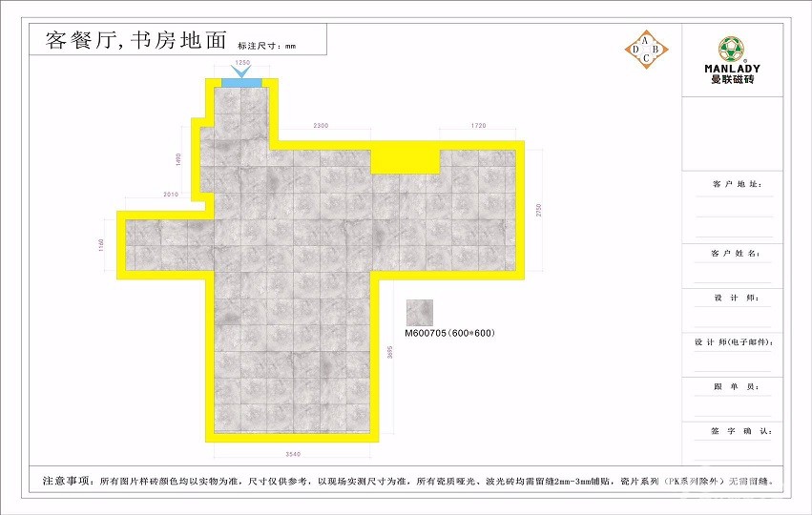
Task: Click the 签字确认 signature field
Action: coord(734,431)
